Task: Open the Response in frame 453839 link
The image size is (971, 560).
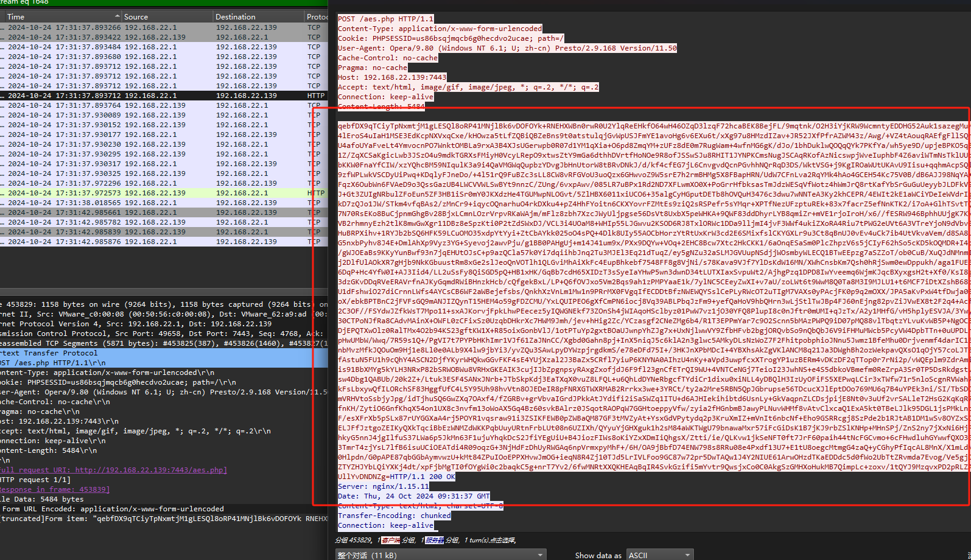Action: [55, 489]
